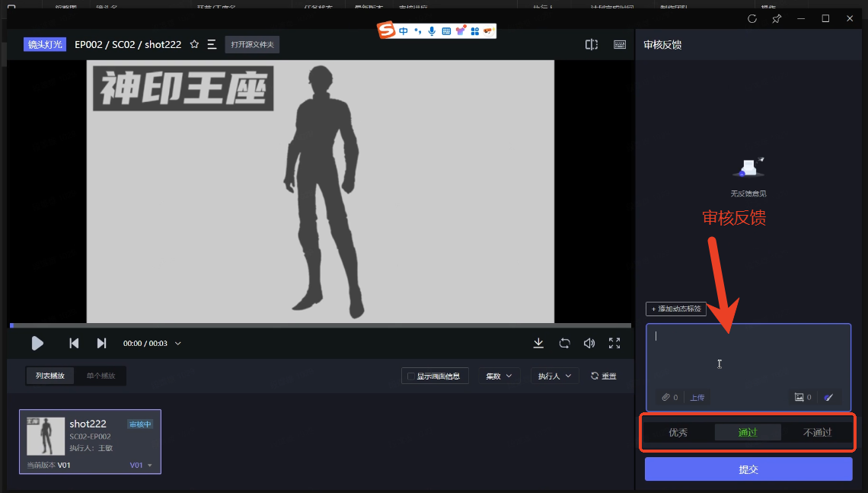
Task: Play the shot222 video
Action: click(x=37, y=344)
